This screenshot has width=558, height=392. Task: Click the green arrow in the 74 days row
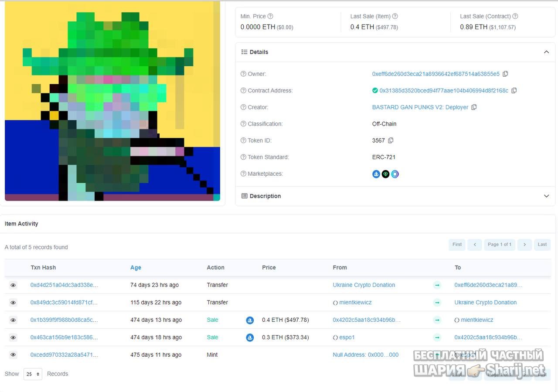pos(437,285)
